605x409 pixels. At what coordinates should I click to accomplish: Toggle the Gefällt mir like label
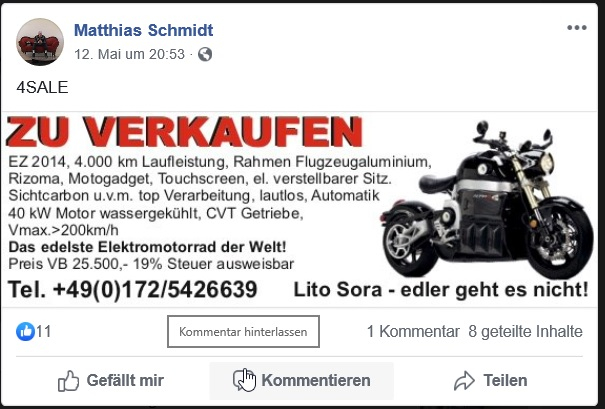click(x=125, y=380)
